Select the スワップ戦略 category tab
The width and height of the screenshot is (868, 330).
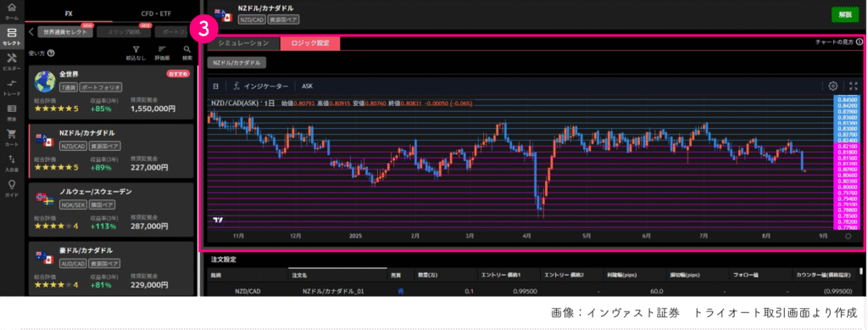[125, 32]
